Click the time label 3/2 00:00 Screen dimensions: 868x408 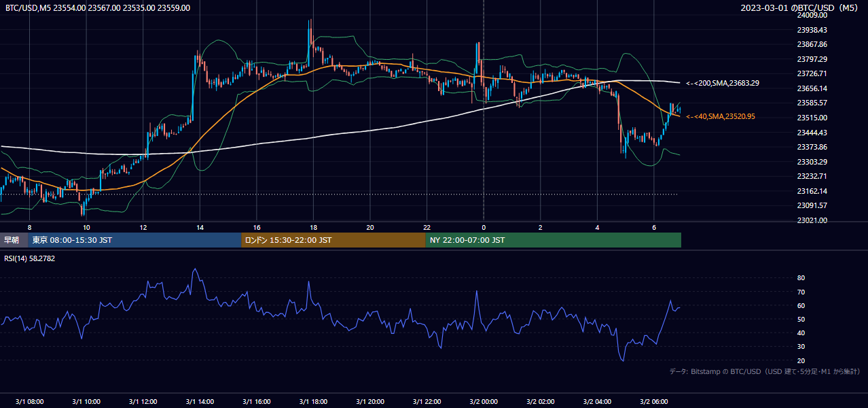484,401
